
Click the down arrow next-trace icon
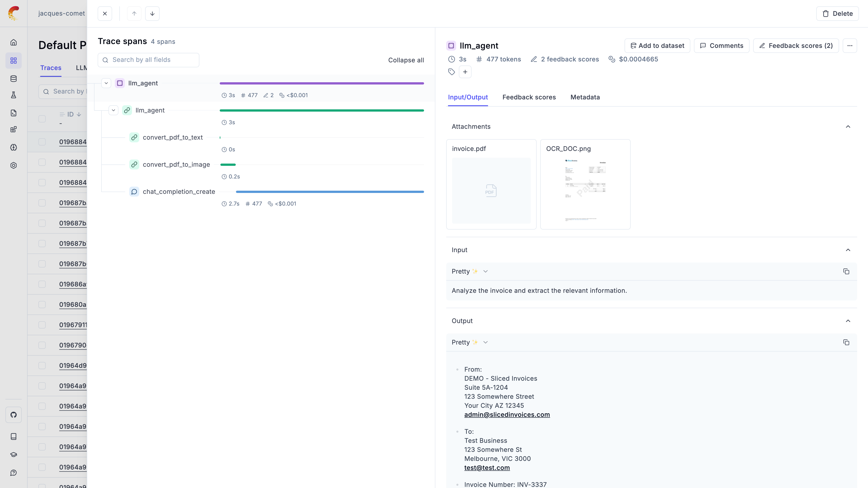click(152, 14)
